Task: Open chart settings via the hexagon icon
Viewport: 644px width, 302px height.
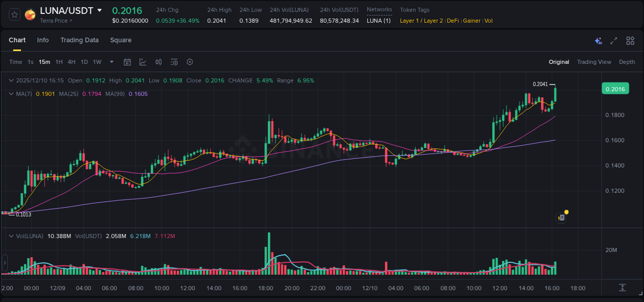Action: tap(190, 62)
